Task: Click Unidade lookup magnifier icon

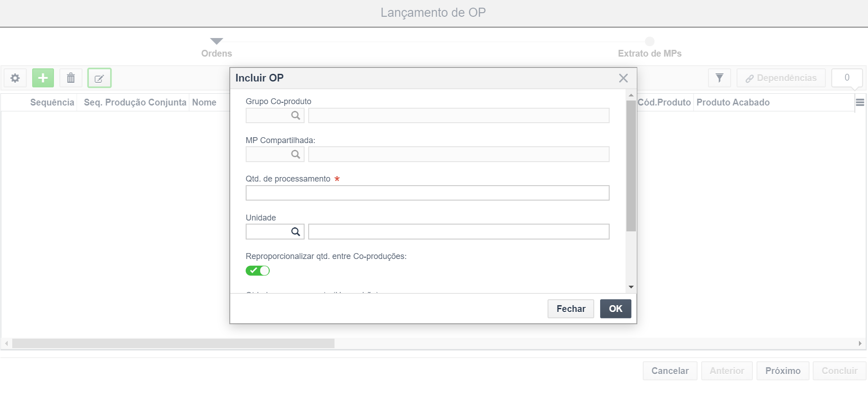Action: click(x=296, y=232)
